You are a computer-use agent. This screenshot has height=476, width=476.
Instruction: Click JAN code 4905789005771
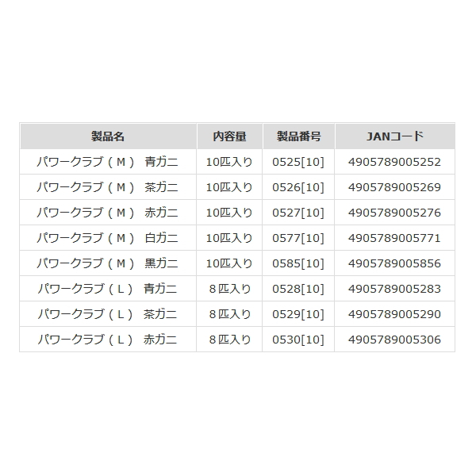click(394, 238)
